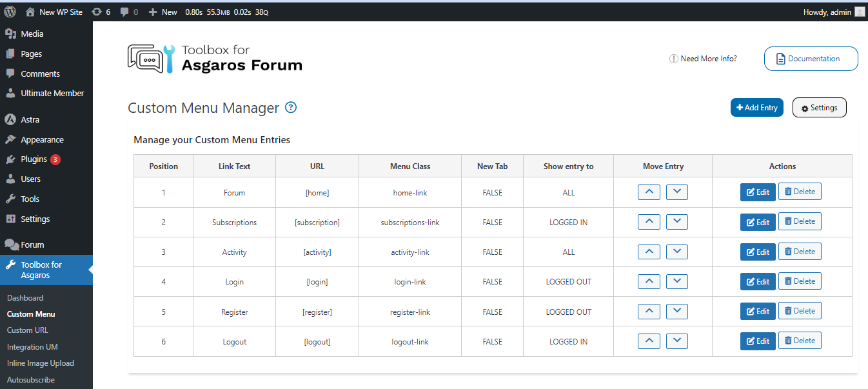
Task: Open the Custom URL submenu item
Action: click(28, 330)
